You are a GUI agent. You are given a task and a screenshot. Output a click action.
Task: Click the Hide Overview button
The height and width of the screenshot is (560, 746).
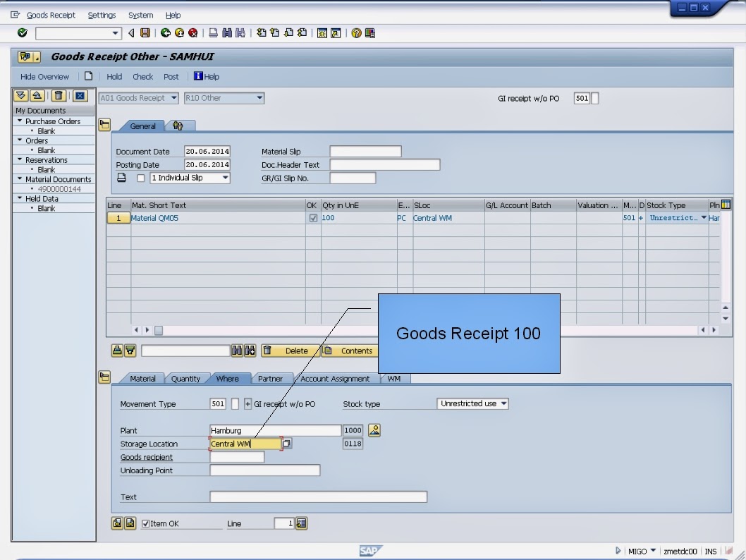[x=44, y=76]
